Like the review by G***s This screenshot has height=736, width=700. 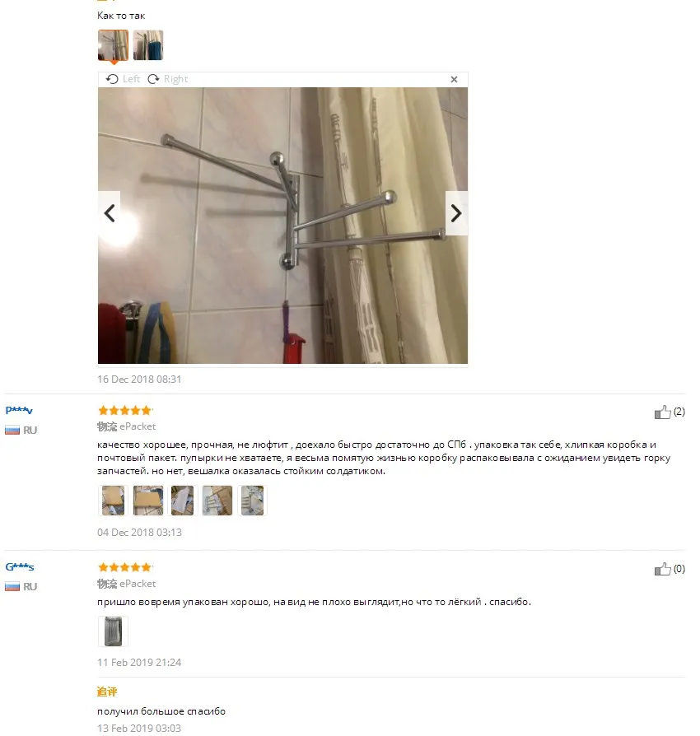pos(662,569)
